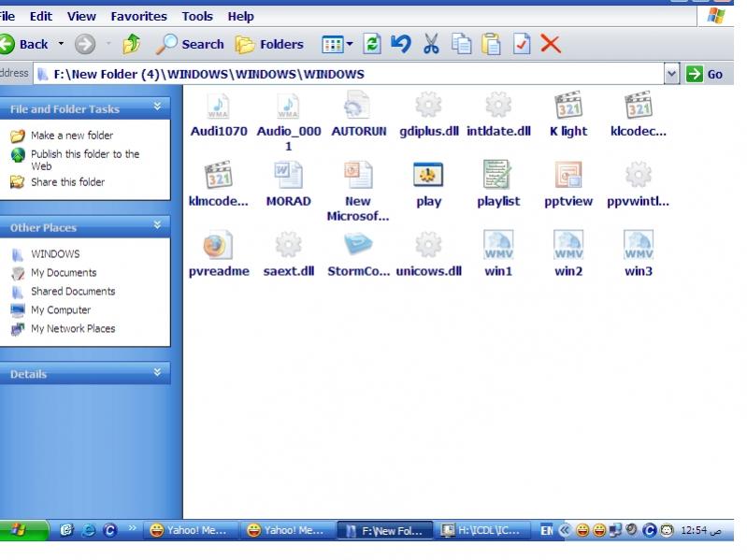
Task: Expand the address bar dropdown arrow
Action: [671, 74]
